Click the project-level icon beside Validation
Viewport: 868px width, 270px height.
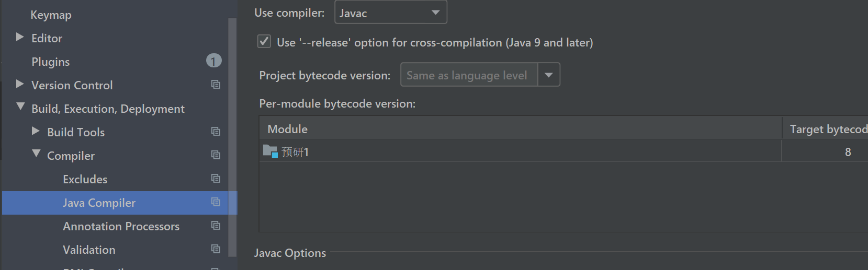tap(216, 249)
